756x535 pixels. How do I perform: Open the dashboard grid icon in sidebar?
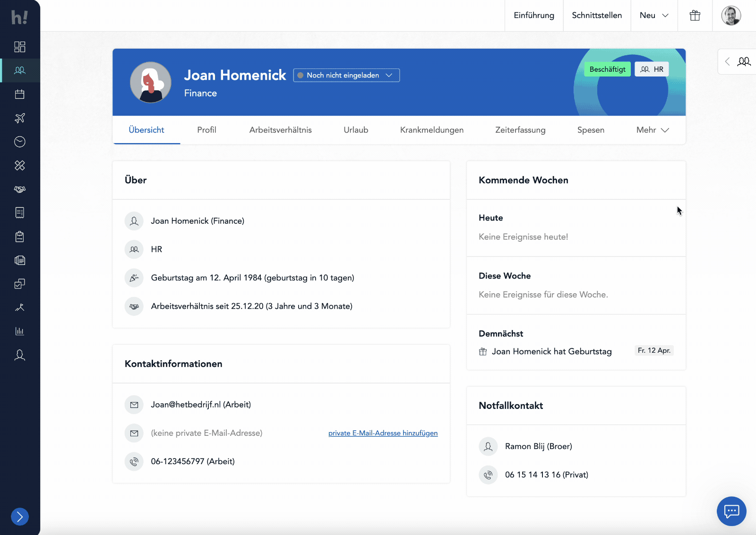click(x=20, y=47)
